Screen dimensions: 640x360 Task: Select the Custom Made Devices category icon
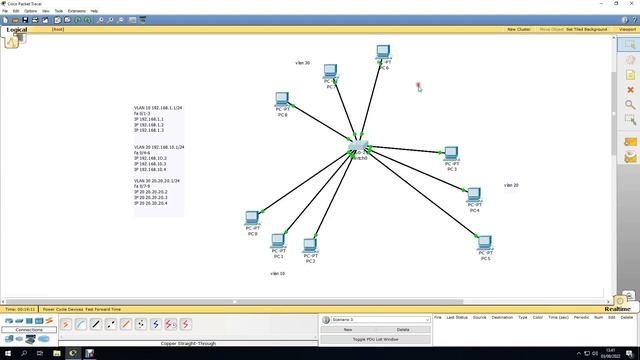31,339
